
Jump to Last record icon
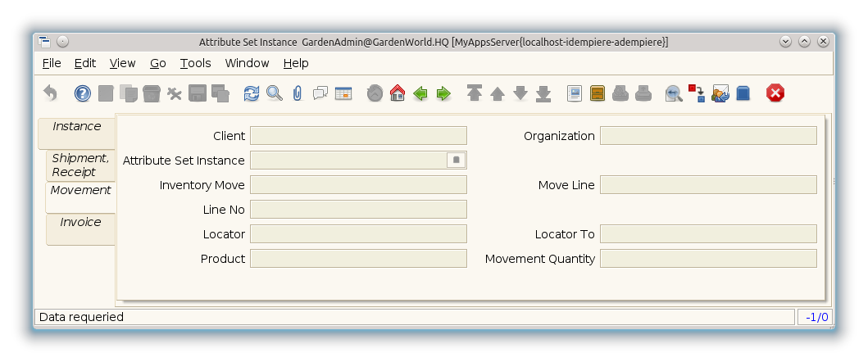coord(543,93)
